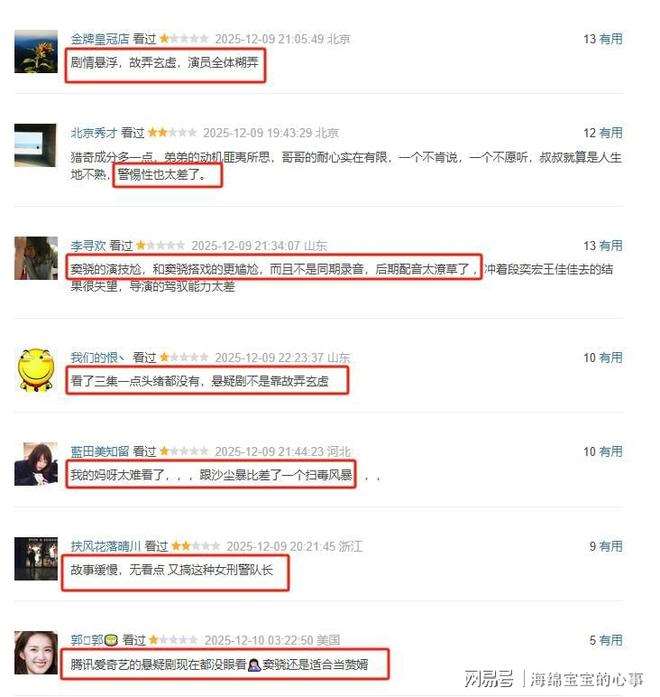Mark 我们的恨 review as 有用
660x697 pixels.
611,357
